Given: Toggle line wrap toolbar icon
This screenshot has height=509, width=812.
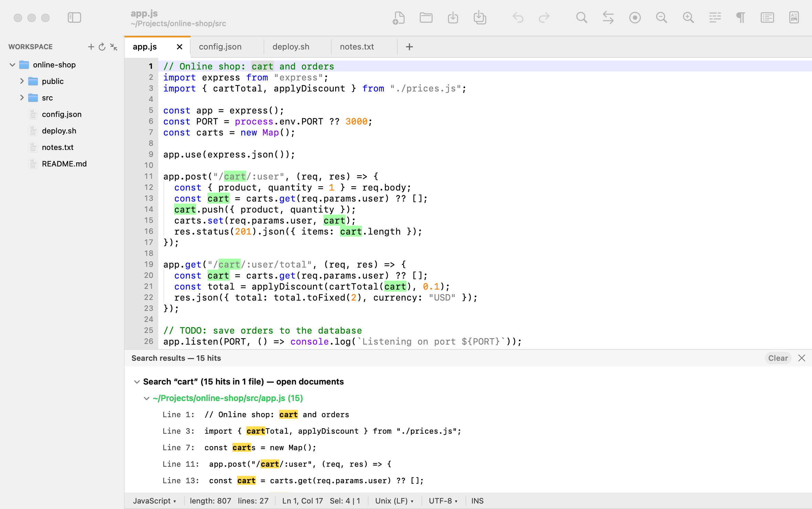Looking at the screenshot, I should 715,18.
